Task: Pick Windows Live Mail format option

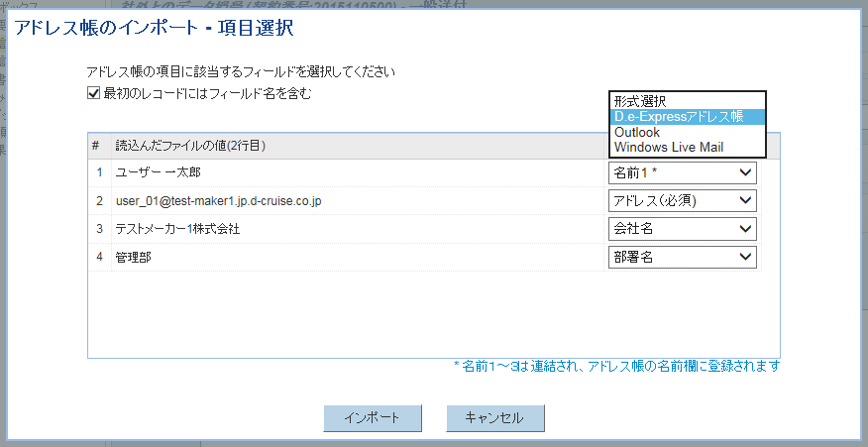Action: click(x=669, y=147)
